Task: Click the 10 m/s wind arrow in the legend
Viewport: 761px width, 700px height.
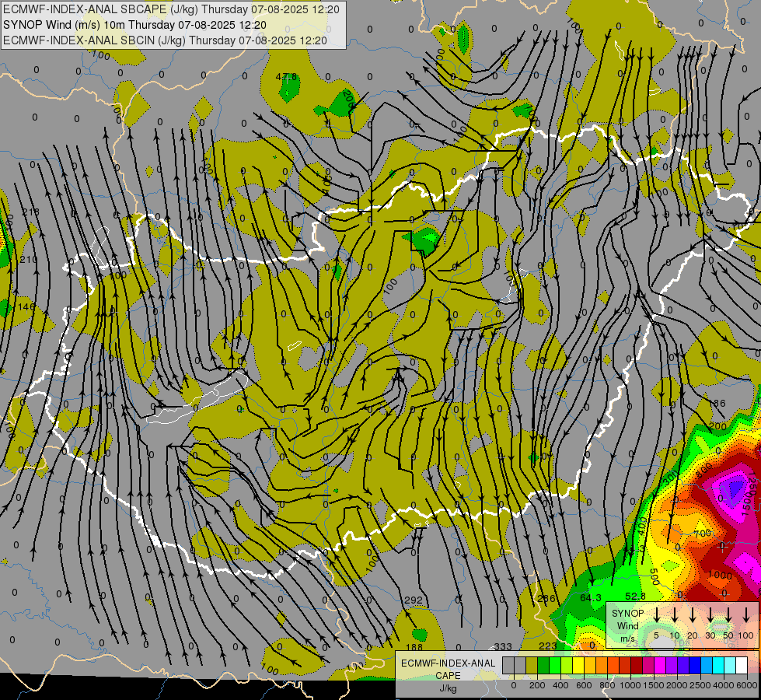Action: [675, 614]
